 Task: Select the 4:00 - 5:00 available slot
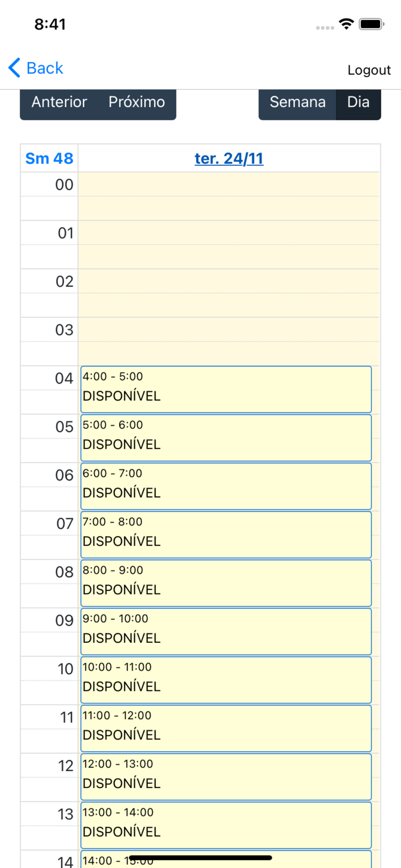click(x=226, y=389)
